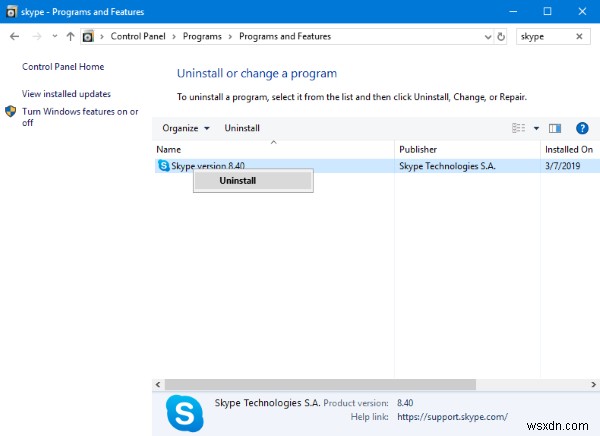Image resolution: width=600 pixels, height=436 pixels.
Task: Expand chevron after Control Panel breadcrumb
Action: (174, 37)
